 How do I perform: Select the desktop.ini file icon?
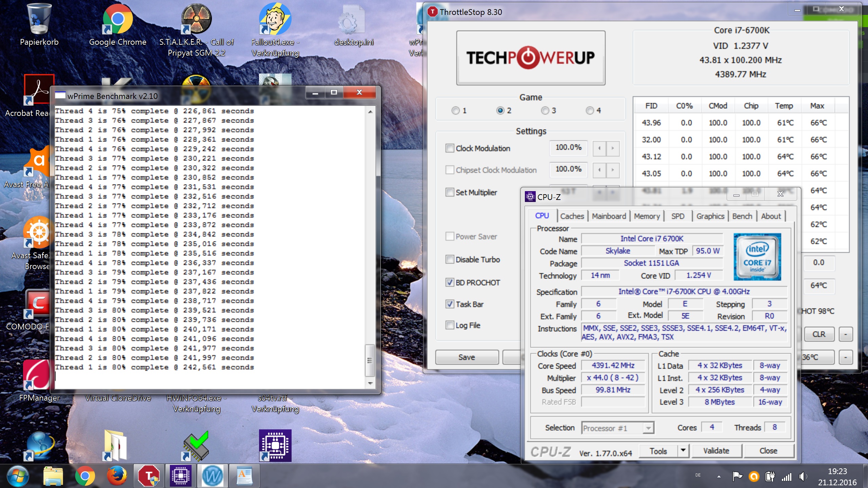point(354,24)
